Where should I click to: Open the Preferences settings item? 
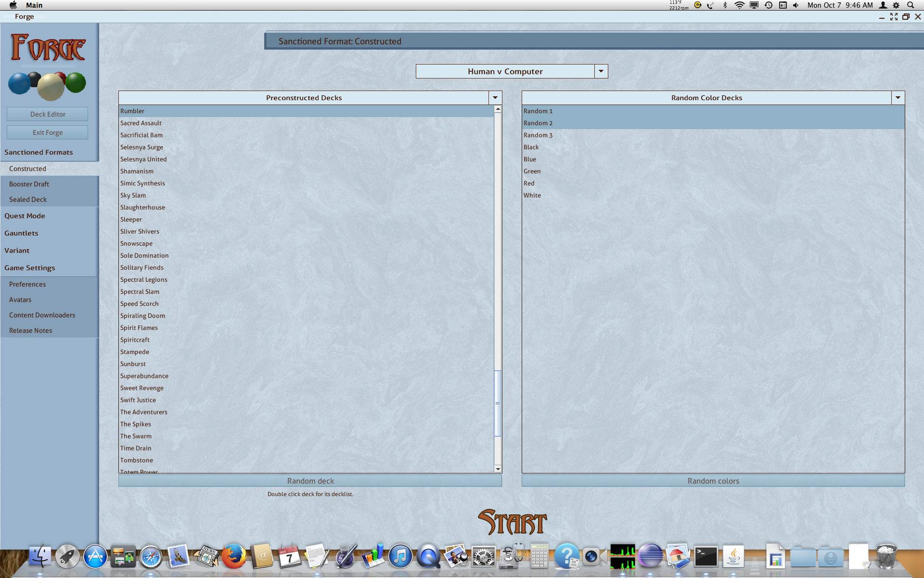coord(27,284)
